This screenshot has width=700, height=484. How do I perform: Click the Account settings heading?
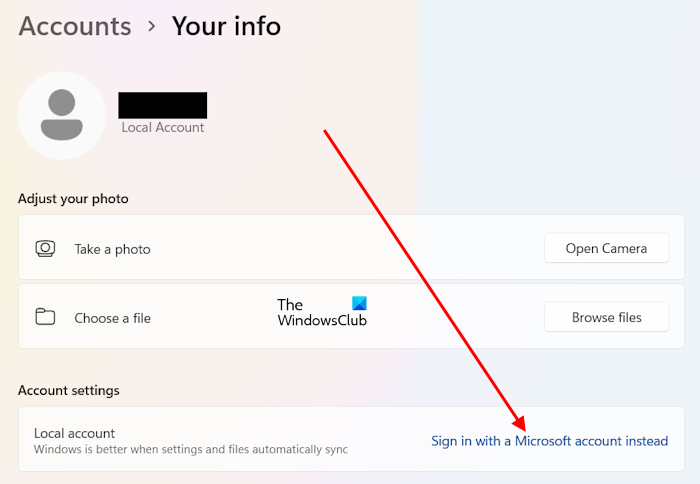pyautogui.click(x=69, y=390)
